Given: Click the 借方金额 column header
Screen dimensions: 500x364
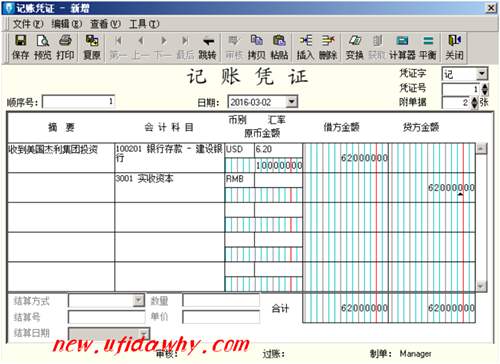Looking at the screenshot, I should 341,127.
